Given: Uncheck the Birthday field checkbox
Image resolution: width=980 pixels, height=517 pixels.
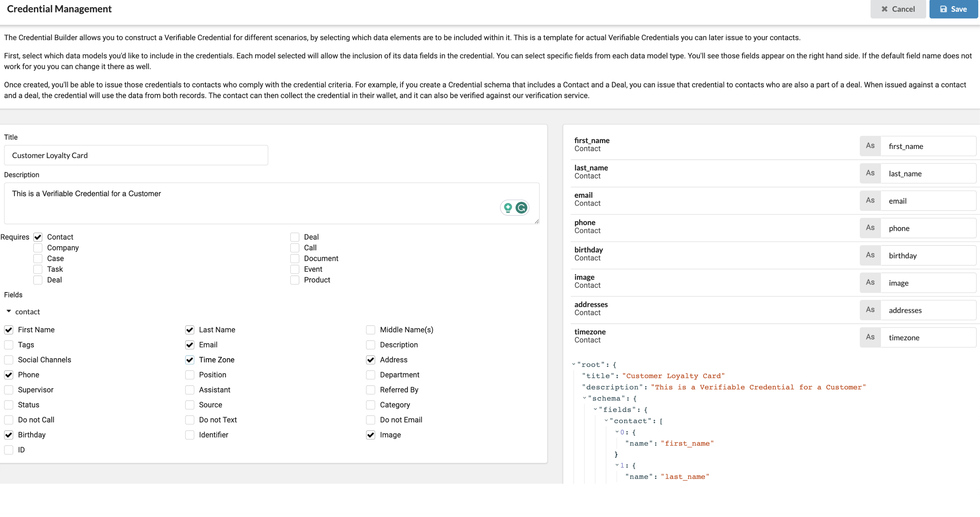Looking at the screenshot, I should click(x=9, y=435).
